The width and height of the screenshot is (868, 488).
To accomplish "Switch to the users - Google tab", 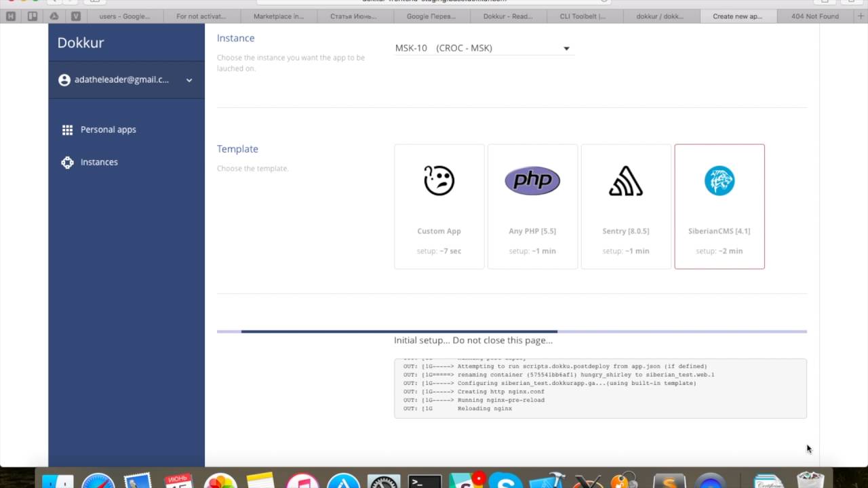I will point(125,16).
